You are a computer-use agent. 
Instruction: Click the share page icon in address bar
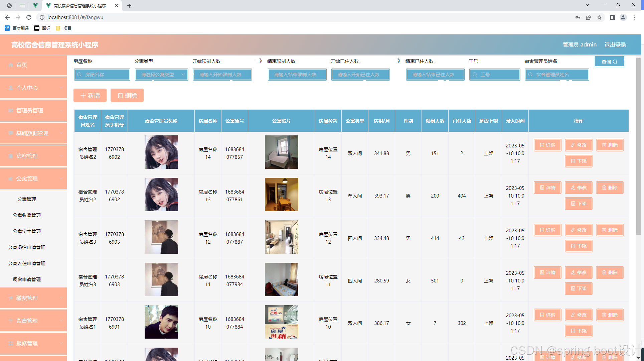coord(589,17)
